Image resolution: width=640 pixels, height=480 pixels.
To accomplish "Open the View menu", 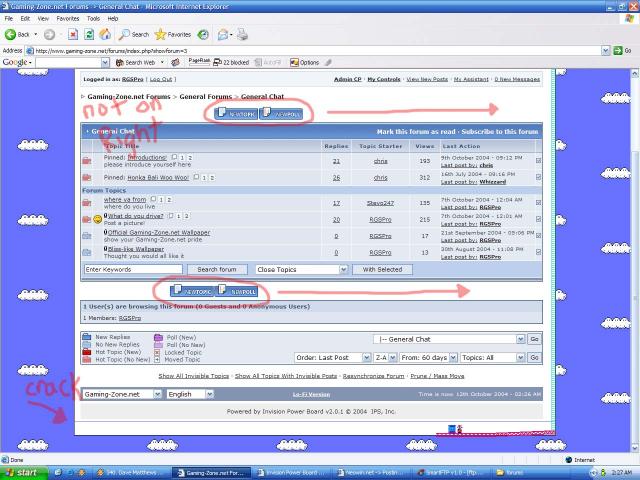I will pos(43,18).
